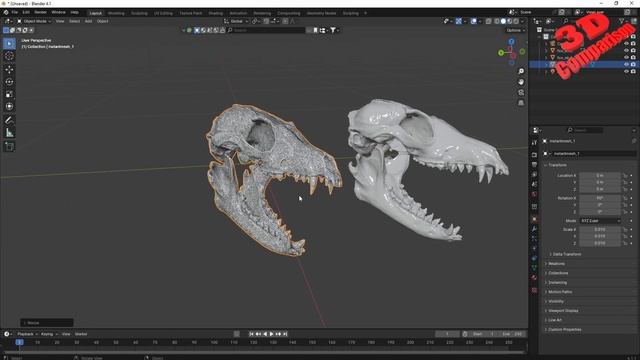Viewport: 640px width, 360px height.
Task: Select the Add Cube tool
Action: point(9,146)
